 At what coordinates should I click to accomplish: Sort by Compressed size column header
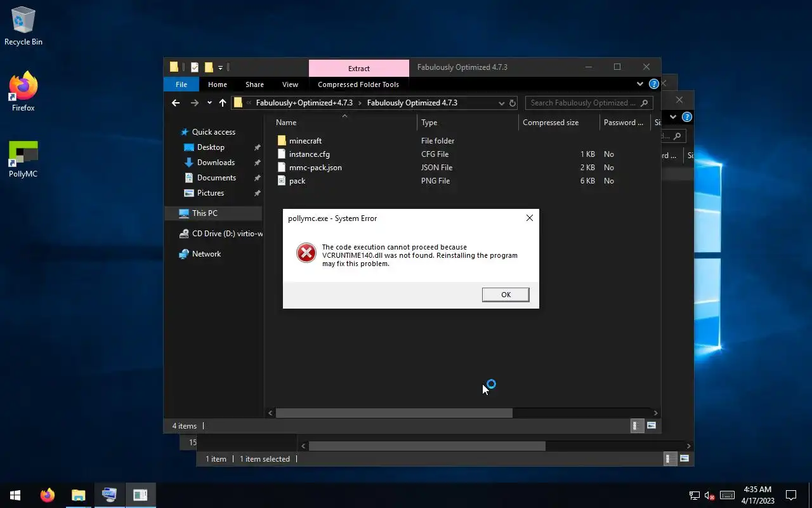coord(559,123)
